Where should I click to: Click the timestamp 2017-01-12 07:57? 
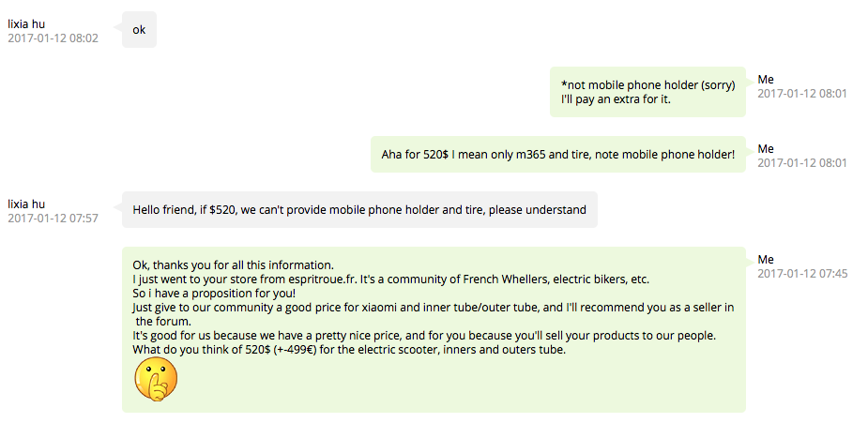coord(53,219)
